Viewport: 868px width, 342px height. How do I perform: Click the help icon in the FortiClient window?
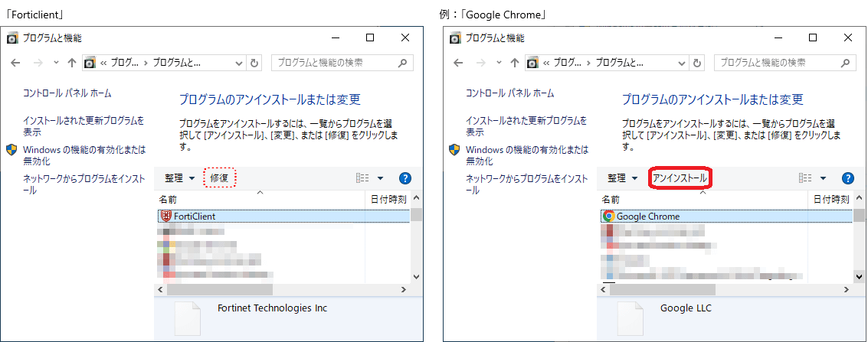(x=405, y=178)
